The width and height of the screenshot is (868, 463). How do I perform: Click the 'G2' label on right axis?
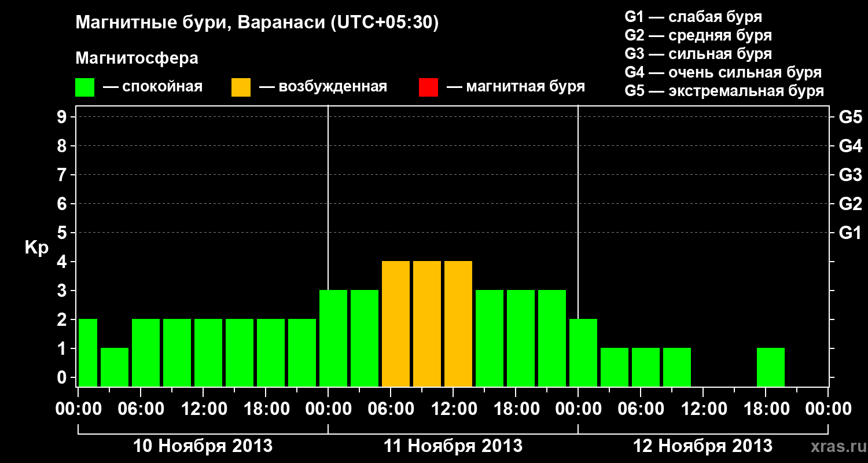pyautogui.click(x=850, y=204)
